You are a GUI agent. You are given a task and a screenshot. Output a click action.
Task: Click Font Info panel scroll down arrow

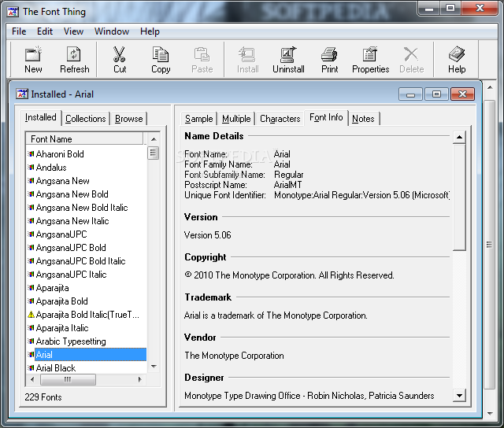coord(459,396)
